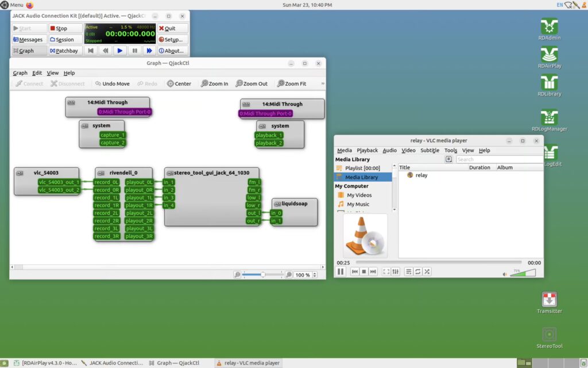Open VLC Tools menu
Screen dimensions: 588x368
click(450, 150)
